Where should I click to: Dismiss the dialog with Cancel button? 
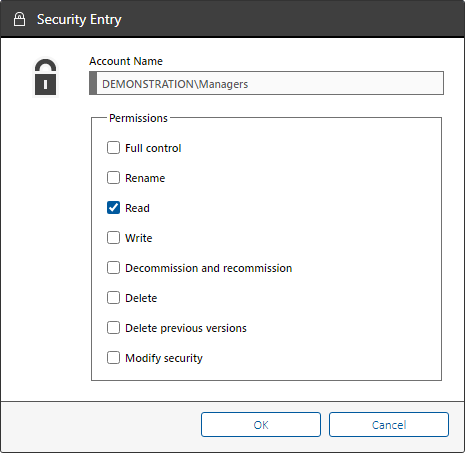coord(389,425)
